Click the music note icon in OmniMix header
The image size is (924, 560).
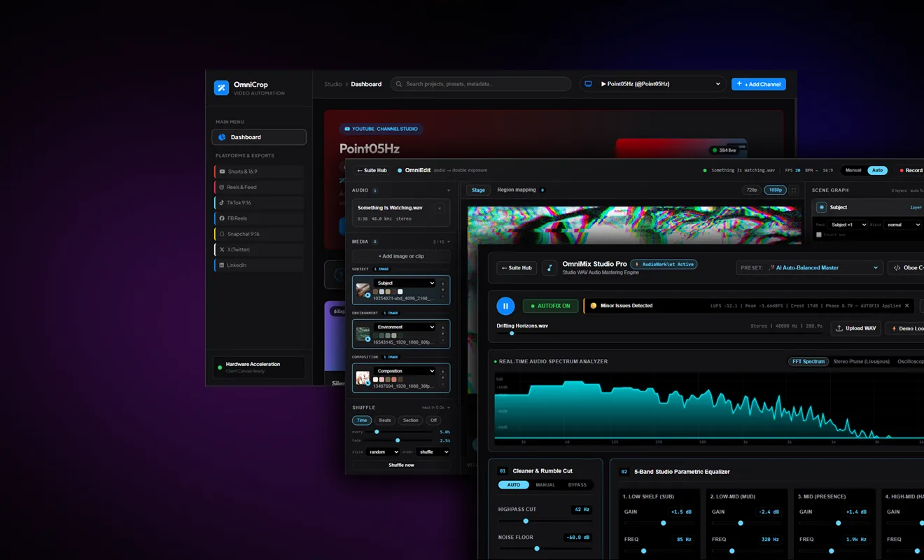[x=549, y=267]
